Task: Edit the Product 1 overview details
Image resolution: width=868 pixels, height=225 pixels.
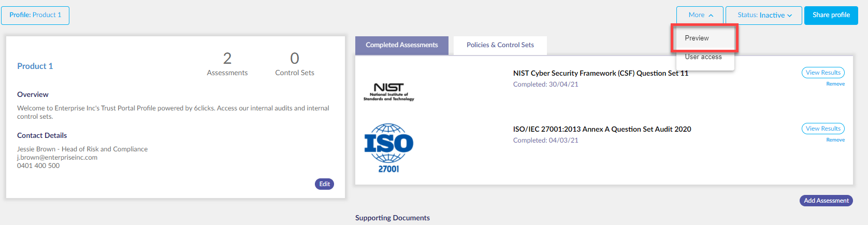Action: tap(324, 184)
